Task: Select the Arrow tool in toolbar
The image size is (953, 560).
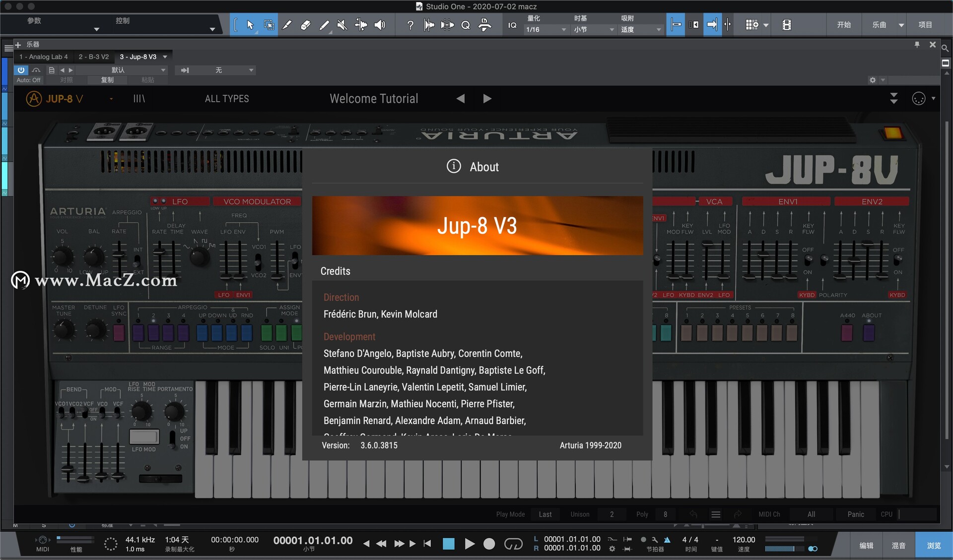Action: tap(250, 25)
